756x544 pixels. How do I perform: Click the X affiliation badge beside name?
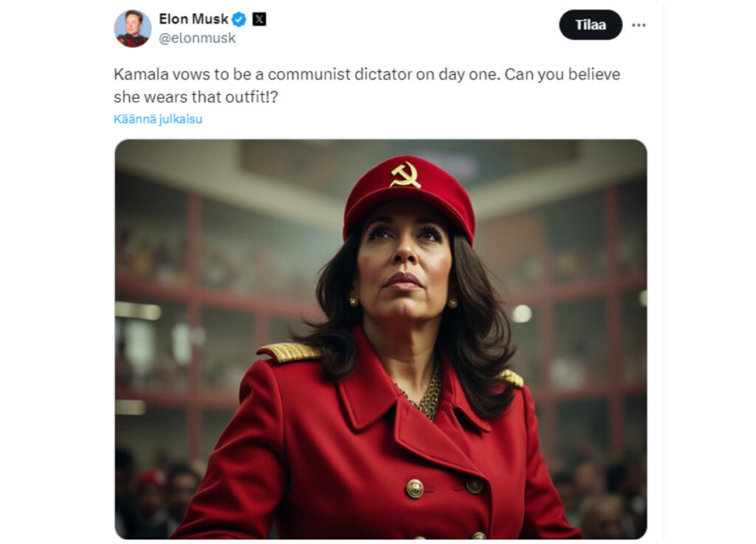tap(259, 19)
